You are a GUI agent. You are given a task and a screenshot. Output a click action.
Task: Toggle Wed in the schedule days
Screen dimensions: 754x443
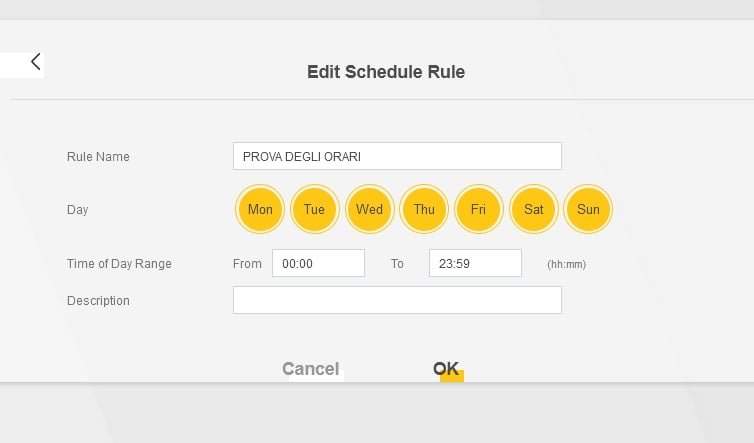click(x=369, y=210)
